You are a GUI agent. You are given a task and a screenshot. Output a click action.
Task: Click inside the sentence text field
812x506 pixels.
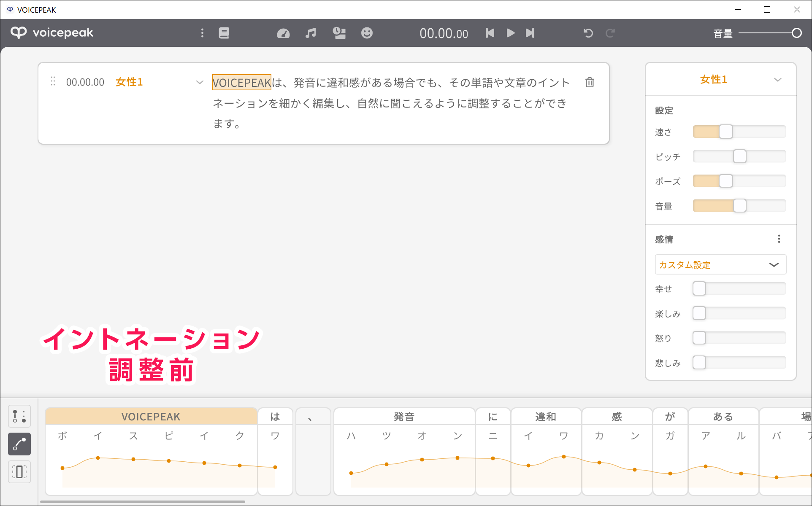coord(380,103)
